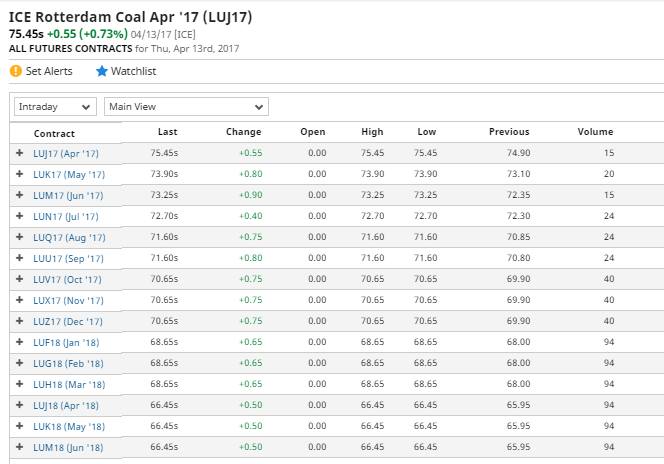The height and width of the screenshot is (464, 664).
Task: Click plus icon beside LUZ17 (Dec '17)
Action: tap(20, 321)
